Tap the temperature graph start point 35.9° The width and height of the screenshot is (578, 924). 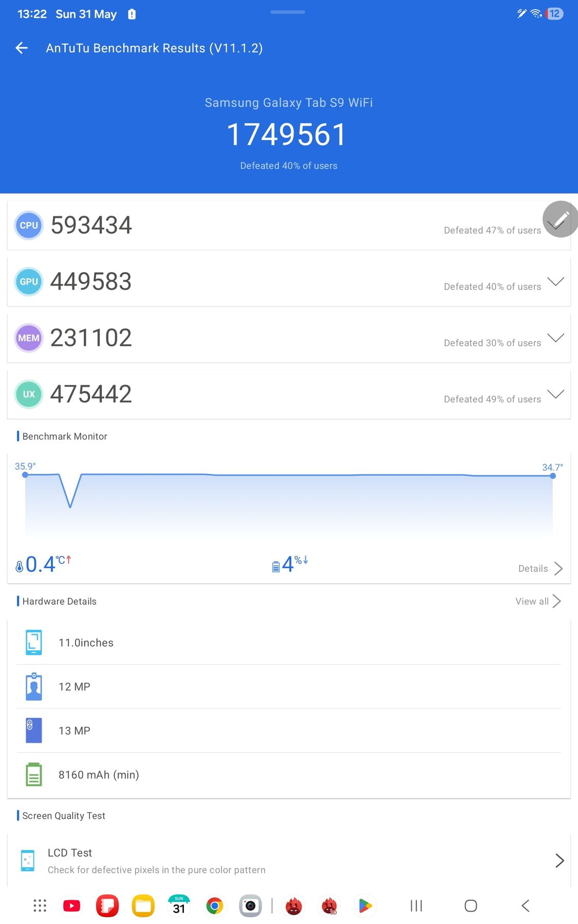(x=25, y=475)
